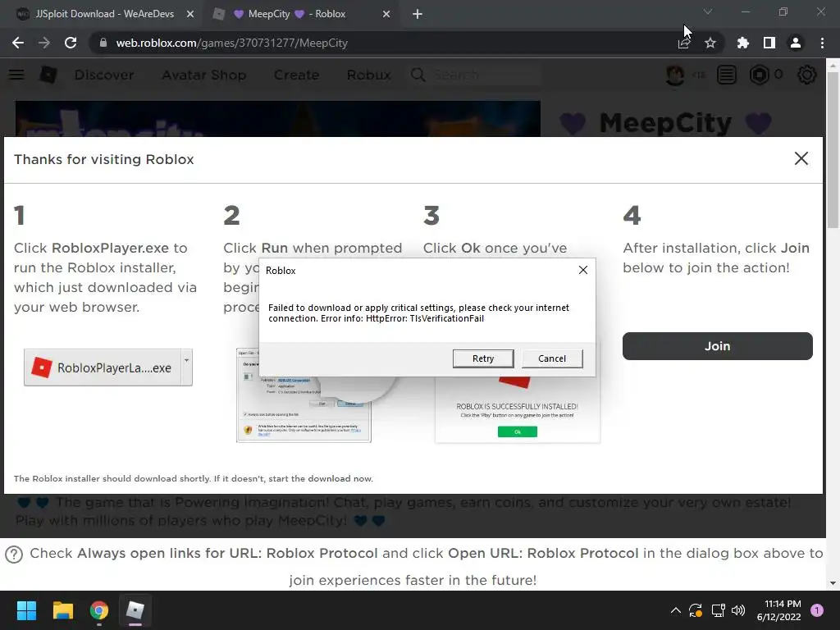Image resolution: width=840 pixels, height=630 pixels.
Task: Click the volume speaker tray icon
Action: tap(738, 610)
